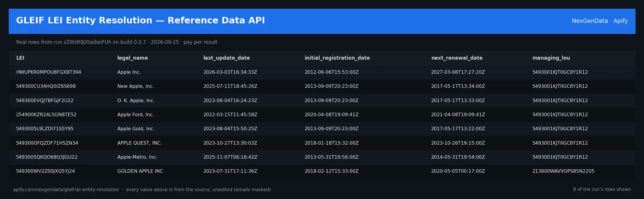Screen dimensions: 644x199
Task: Click the last_update_date column header
Action: click(226, 58)
